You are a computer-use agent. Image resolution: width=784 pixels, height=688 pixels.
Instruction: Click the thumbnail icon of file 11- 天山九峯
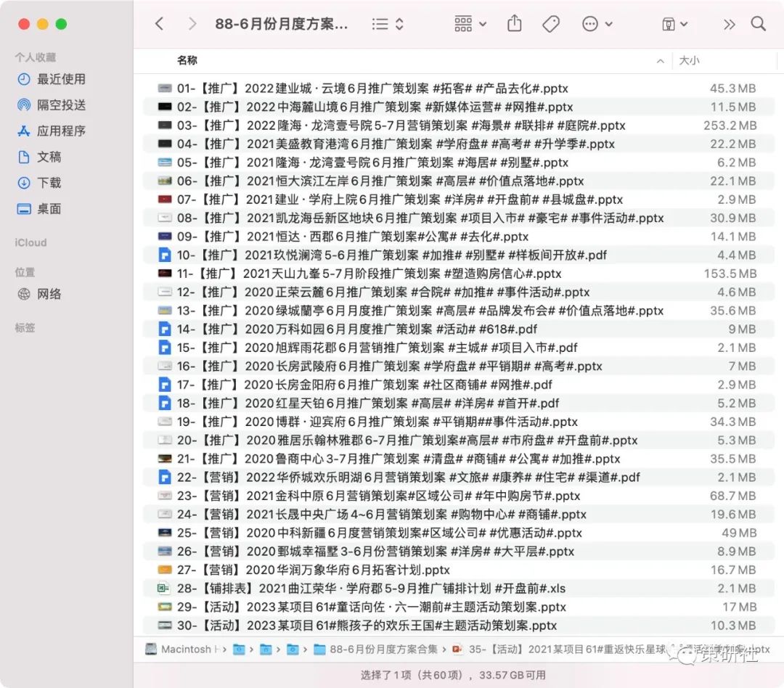point(165,274)
